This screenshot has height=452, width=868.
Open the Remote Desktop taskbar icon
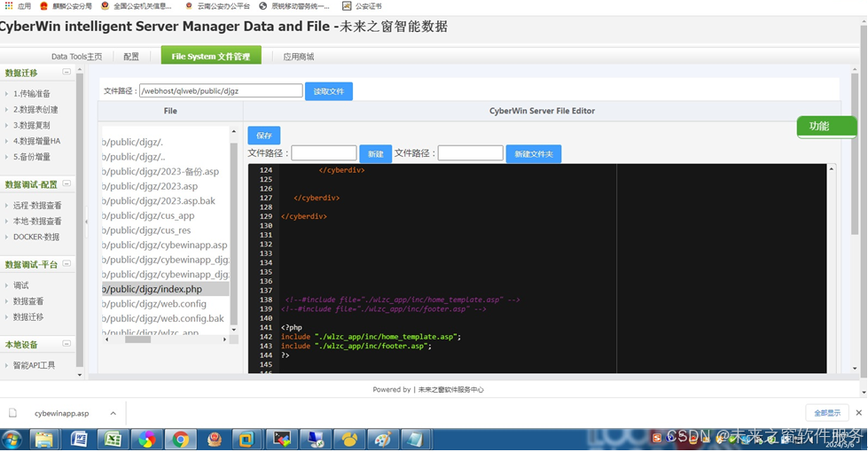pyautogui.click(x=316, y=440)
